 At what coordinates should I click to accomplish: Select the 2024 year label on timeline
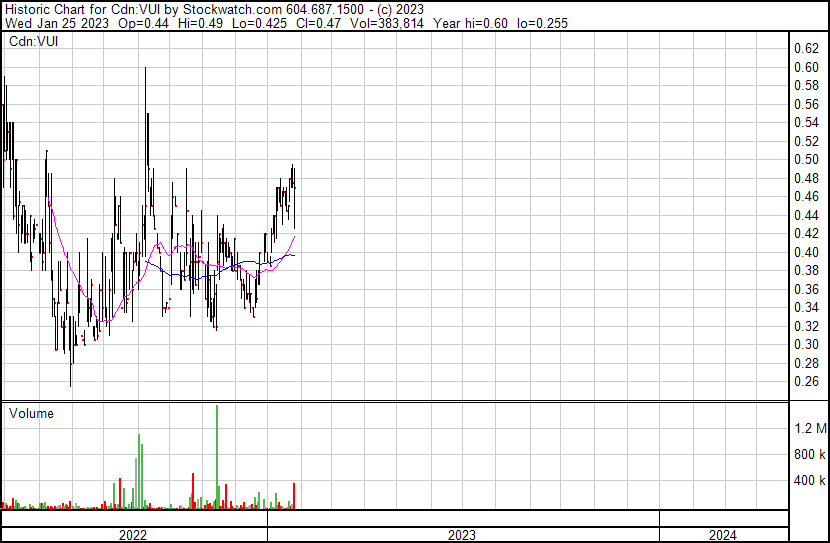pos(722,535)
